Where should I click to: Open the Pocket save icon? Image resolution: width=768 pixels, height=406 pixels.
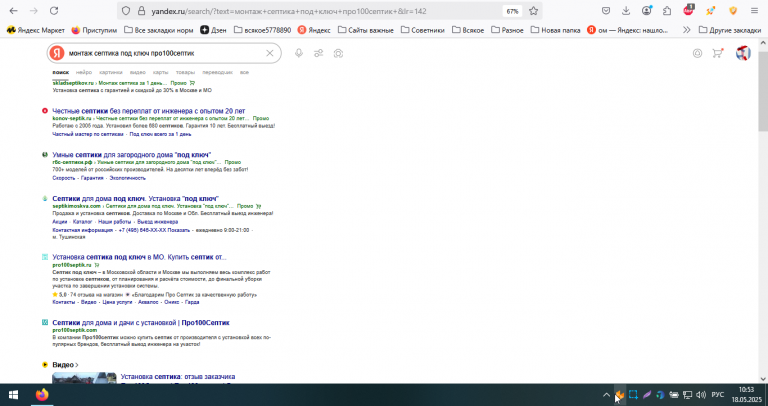point(606,11)
